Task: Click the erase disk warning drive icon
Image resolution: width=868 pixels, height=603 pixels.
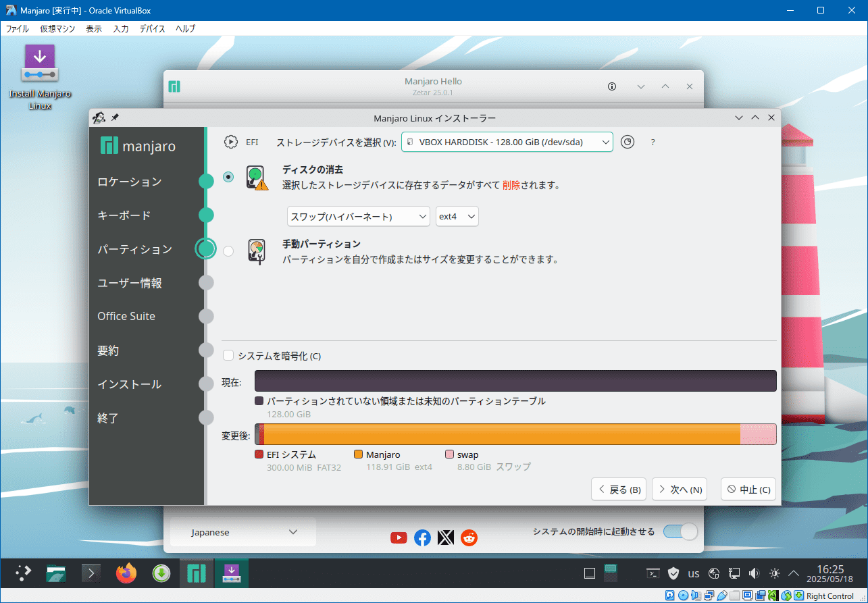Action: pos(257,178)
